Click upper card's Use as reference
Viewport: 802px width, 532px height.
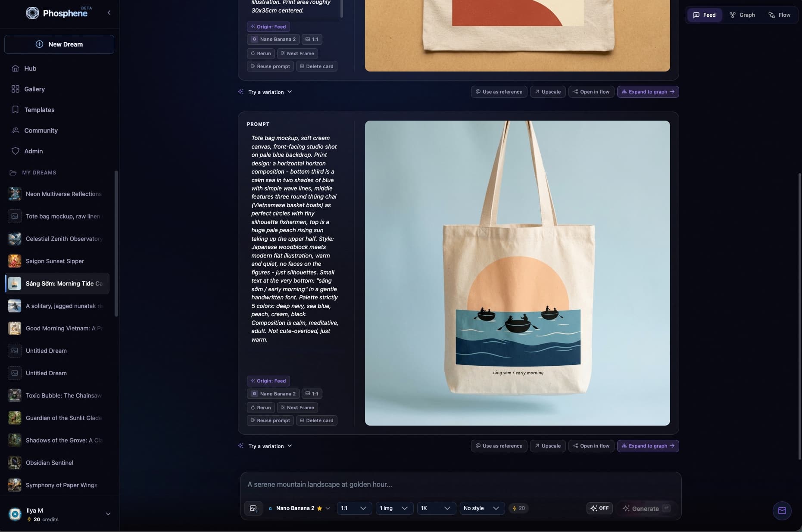[x=499, y=92]
